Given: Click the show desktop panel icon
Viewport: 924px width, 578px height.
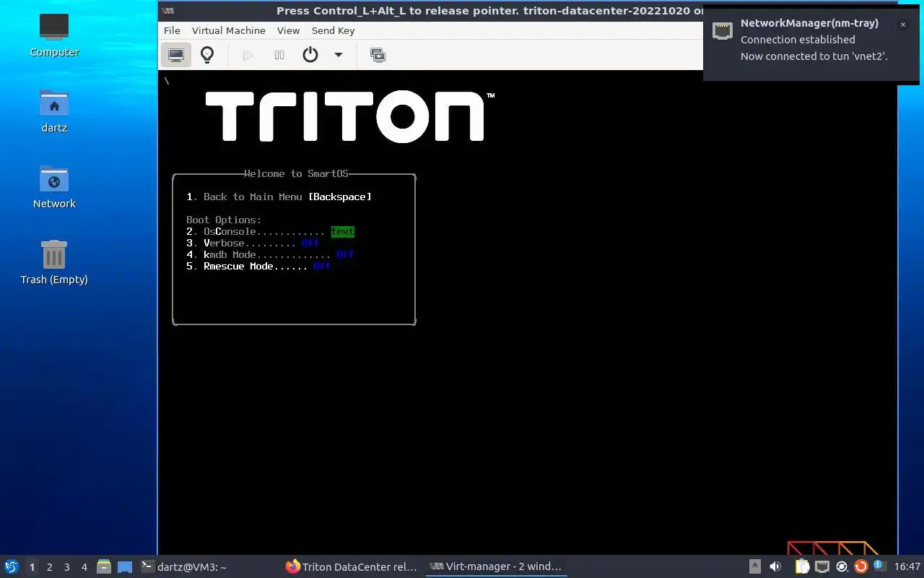Looking at the screenshot, I should [x=125, y=566].
